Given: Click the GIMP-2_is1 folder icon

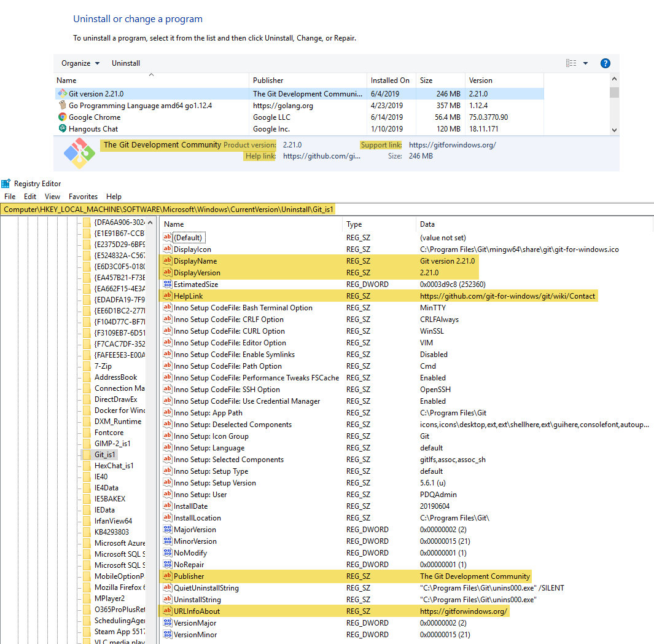Looking at the screenshot, I should tap(87, 443).
